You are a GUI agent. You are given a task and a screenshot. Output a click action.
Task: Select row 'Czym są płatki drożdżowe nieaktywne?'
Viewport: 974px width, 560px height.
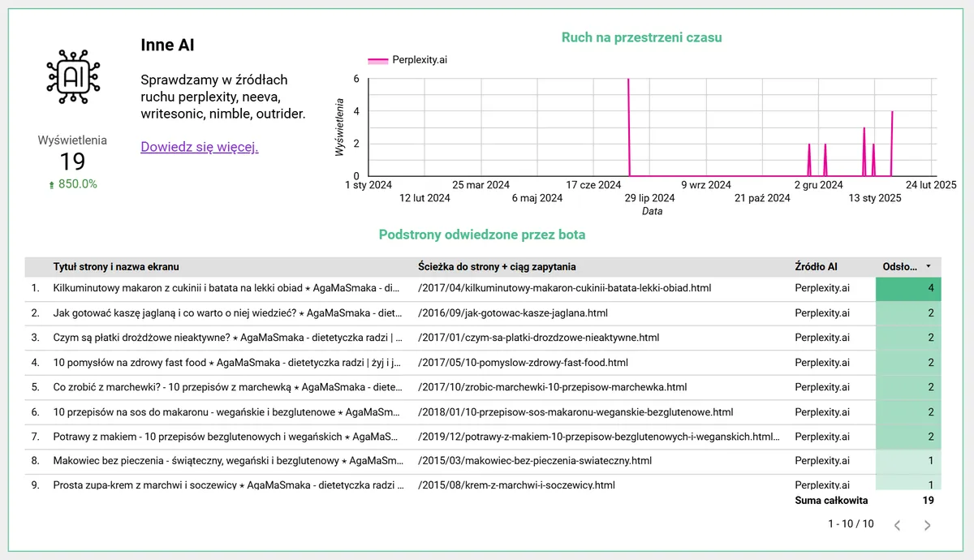(x=483, y=338)
